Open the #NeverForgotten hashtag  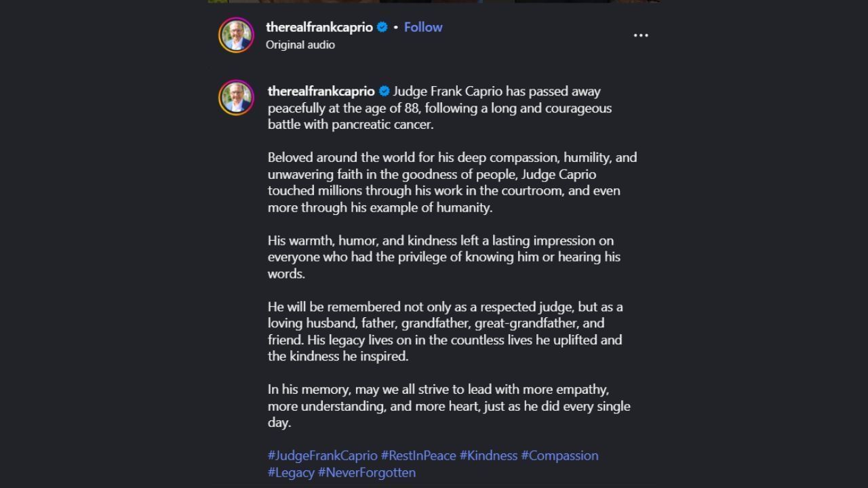367,472
